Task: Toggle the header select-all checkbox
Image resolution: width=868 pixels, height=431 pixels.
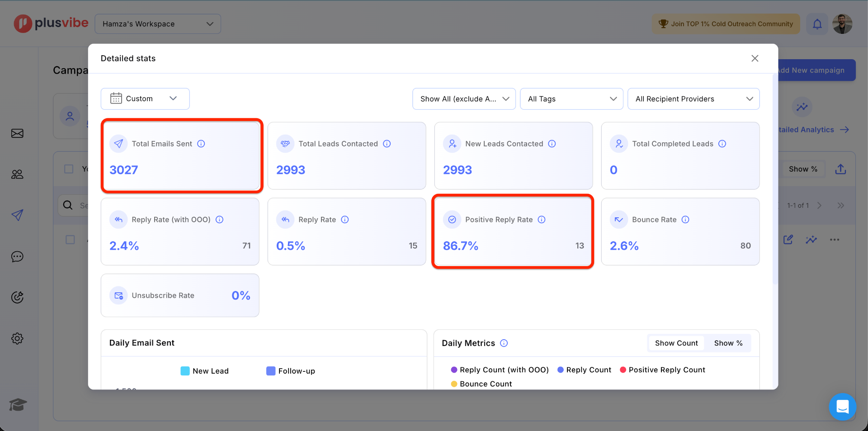Action: pos(69,169)
